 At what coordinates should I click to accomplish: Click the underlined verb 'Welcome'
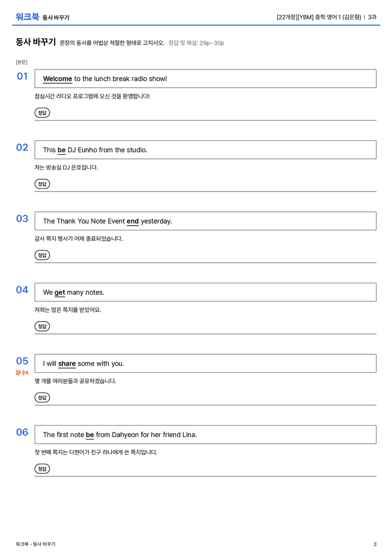57,79
